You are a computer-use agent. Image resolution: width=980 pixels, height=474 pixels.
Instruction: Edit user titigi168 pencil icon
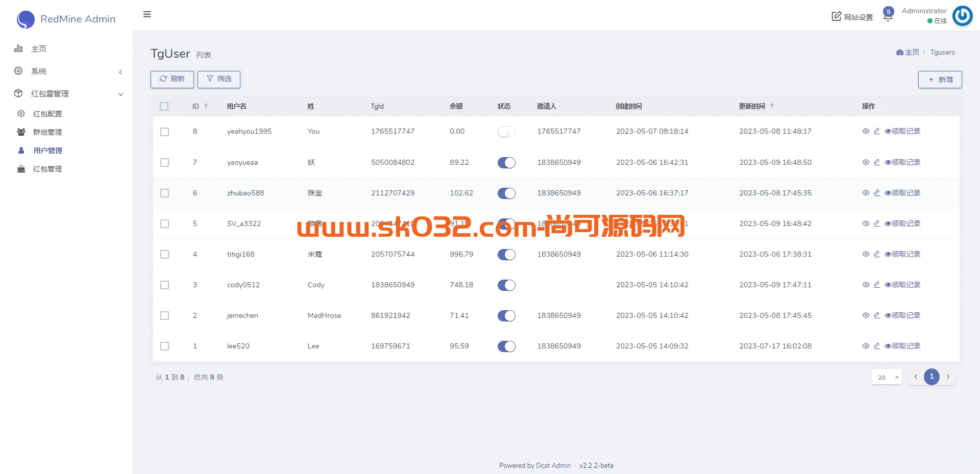[876, 254]
